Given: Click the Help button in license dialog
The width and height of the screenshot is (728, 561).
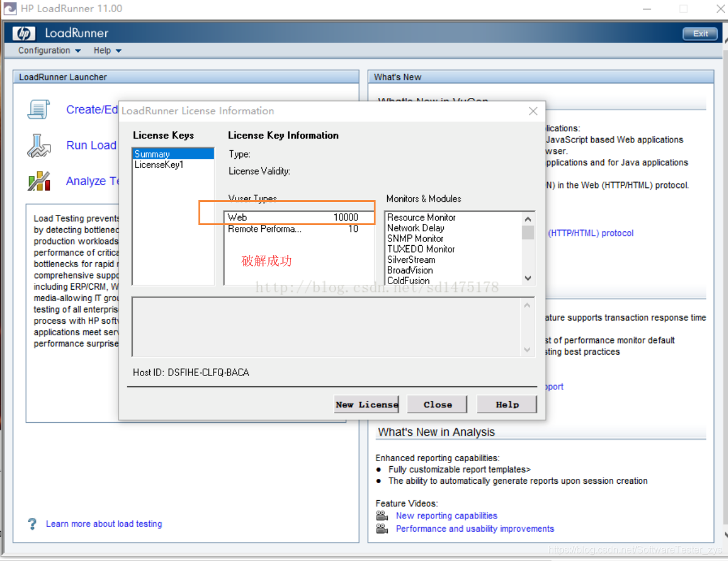Looking at the screenshot, I should coord(507,404).
